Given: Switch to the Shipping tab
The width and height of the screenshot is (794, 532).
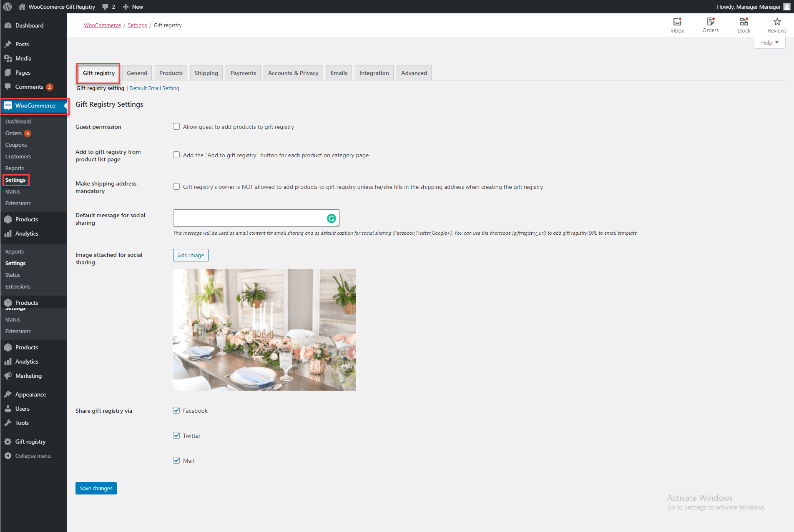Looking at the screenshot, I should 206,73.
